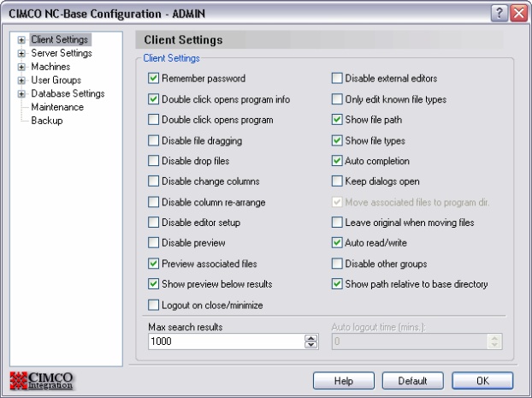Turn off Auto read/write
The image size is (532, 398).
(337, 243)
